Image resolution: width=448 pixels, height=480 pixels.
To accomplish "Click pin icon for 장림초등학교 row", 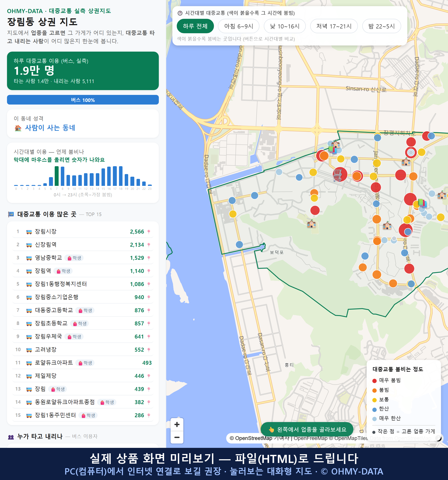I will tap(149, 324).
